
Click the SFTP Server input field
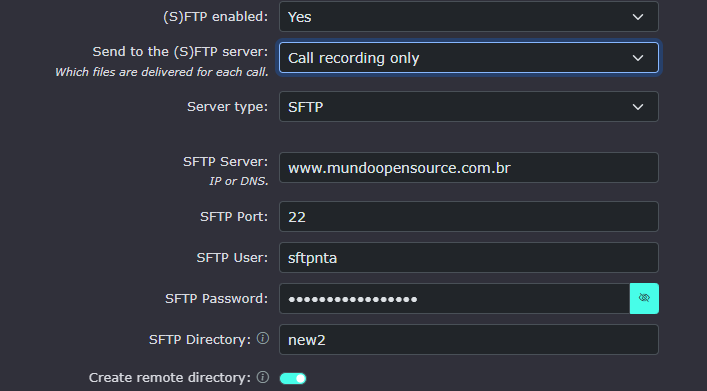pos(469,168)
